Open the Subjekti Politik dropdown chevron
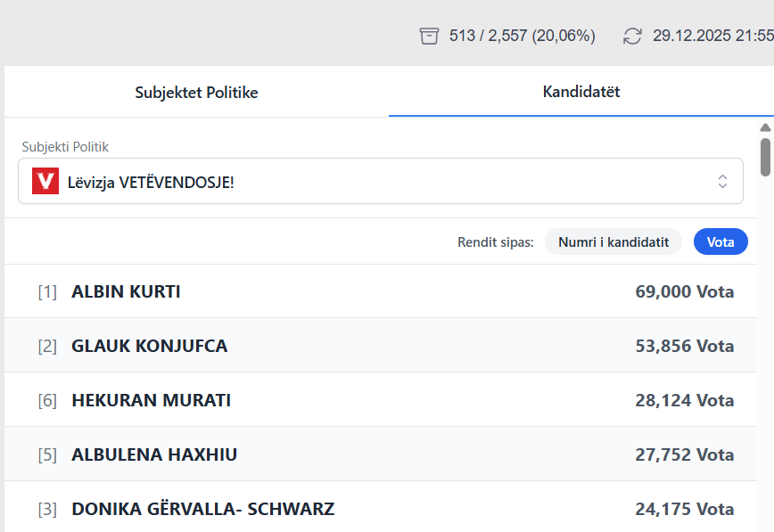This screenshot has width=774, height=532. pos(722,181)
